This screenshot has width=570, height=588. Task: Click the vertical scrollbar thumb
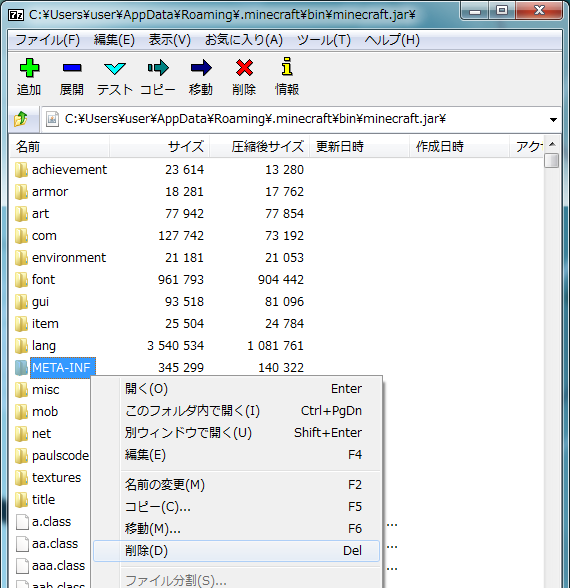click(x=552, y=160)
